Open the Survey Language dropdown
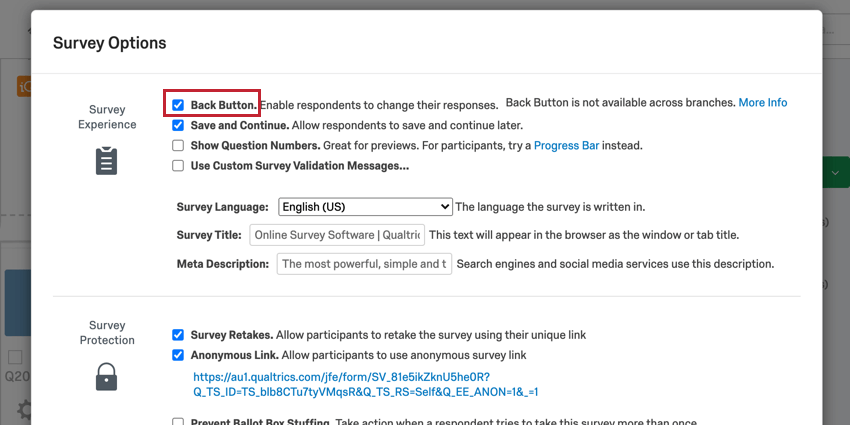850x425 pixels. pyautogui.click(x=365, y=207)
